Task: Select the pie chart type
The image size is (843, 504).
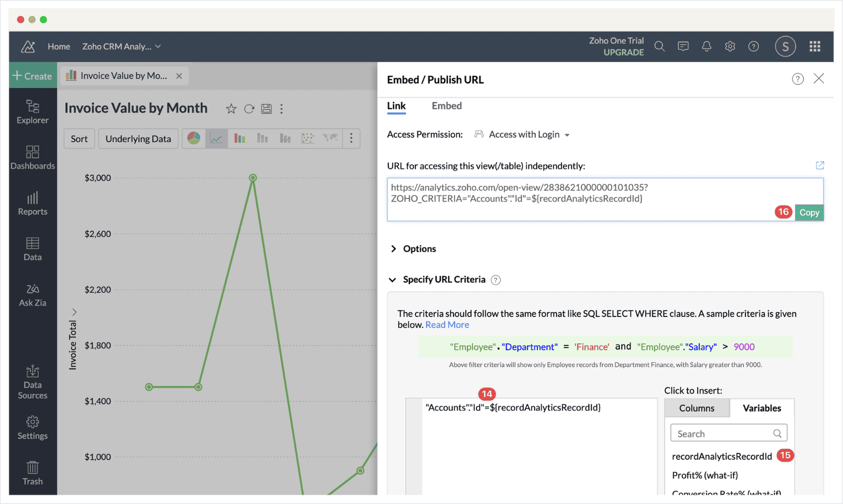Action: click(x=194, y=139)
